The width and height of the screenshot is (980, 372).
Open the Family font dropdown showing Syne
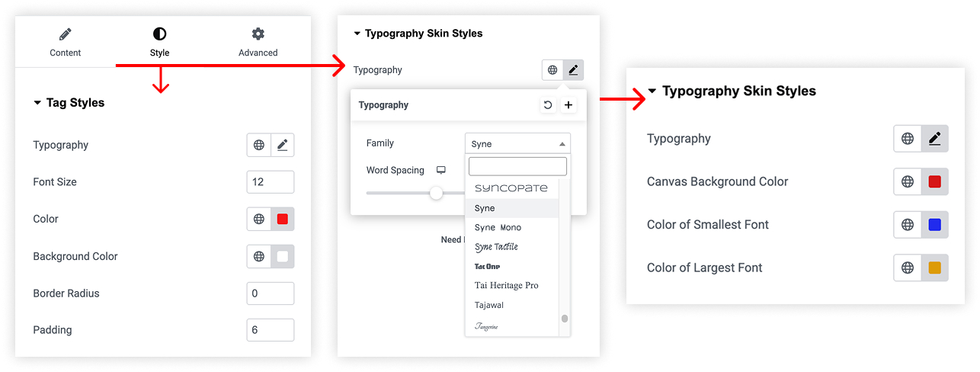[517, 143]
